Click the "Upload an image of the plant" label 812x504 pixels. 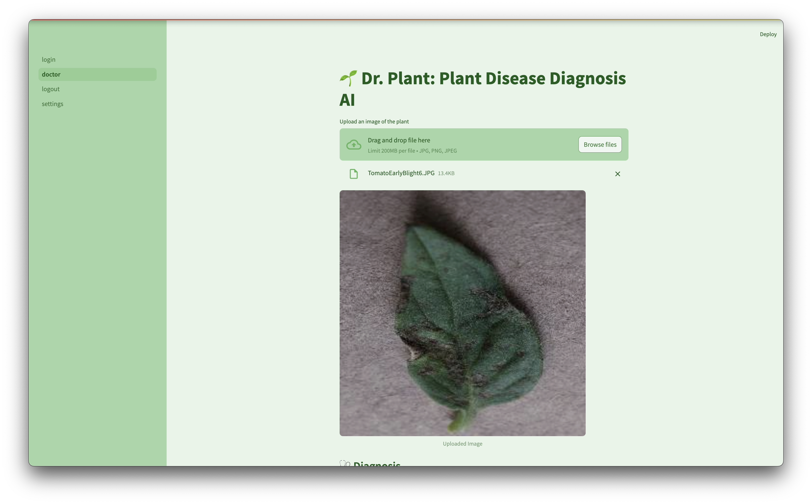coord(374,122)
